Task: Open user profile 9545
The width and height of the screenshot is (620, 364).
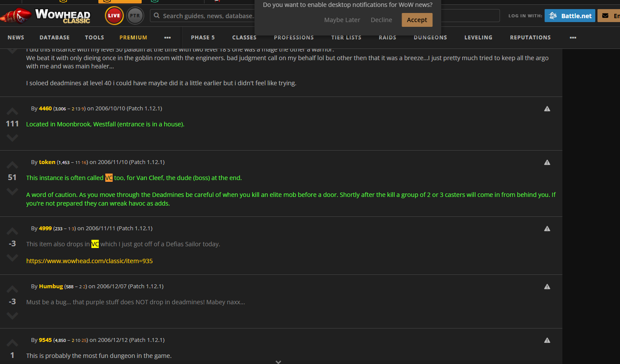Action: [x=45, y=340]
